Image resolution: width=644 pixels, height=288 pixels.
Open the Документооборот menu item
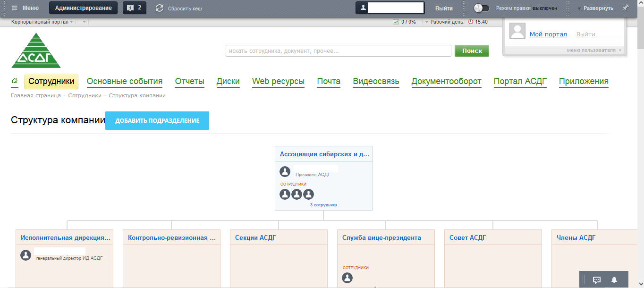coord(446,81)
